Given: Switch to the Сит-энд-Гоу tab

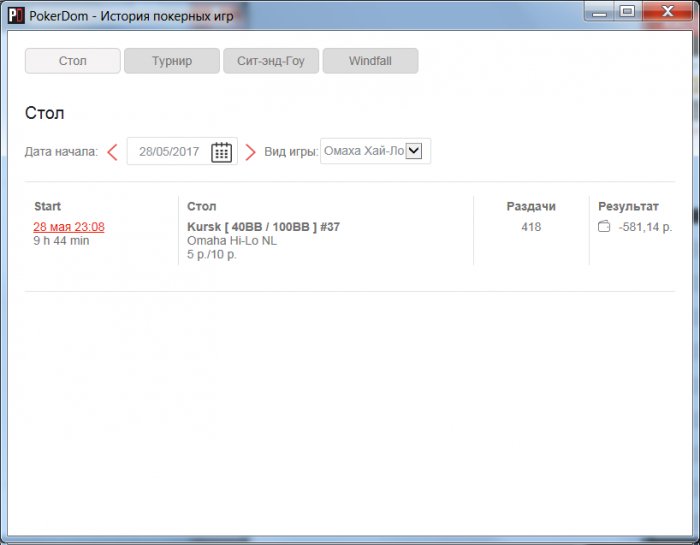Looking at the screenshot, I should [271, 61].
